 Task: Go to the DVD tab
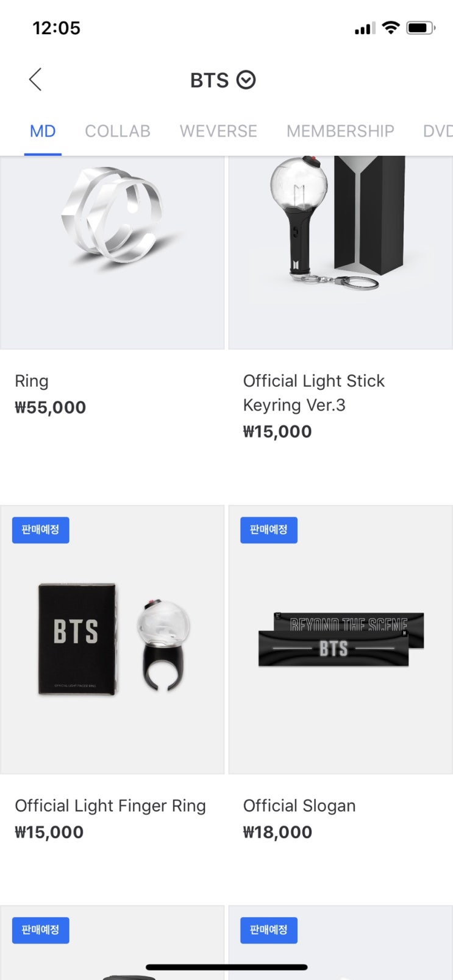pos(438,131)
